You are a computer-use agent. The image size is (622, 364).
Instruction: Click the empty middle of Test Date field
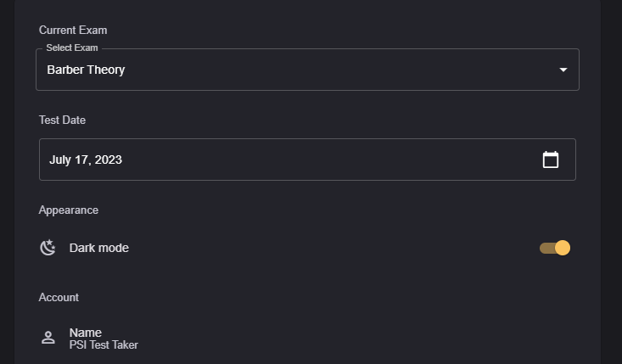pos(322,160)
